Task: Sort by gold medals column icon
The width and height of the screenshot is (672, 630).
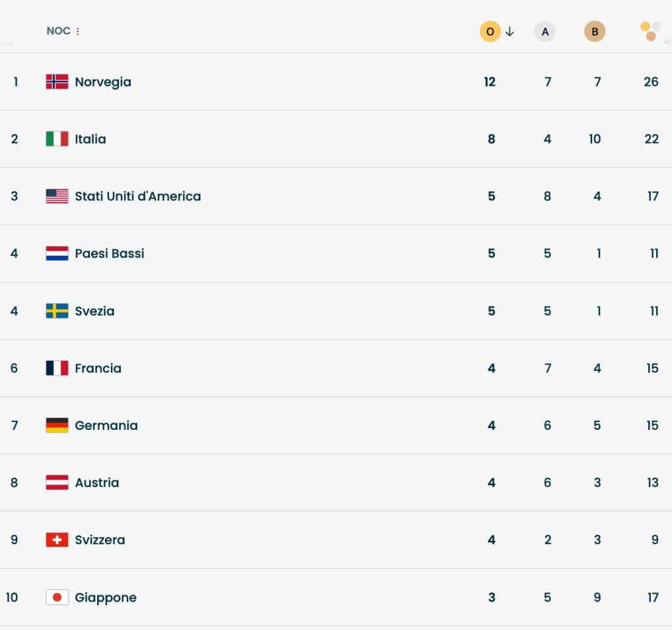Action: pos(490,31)
